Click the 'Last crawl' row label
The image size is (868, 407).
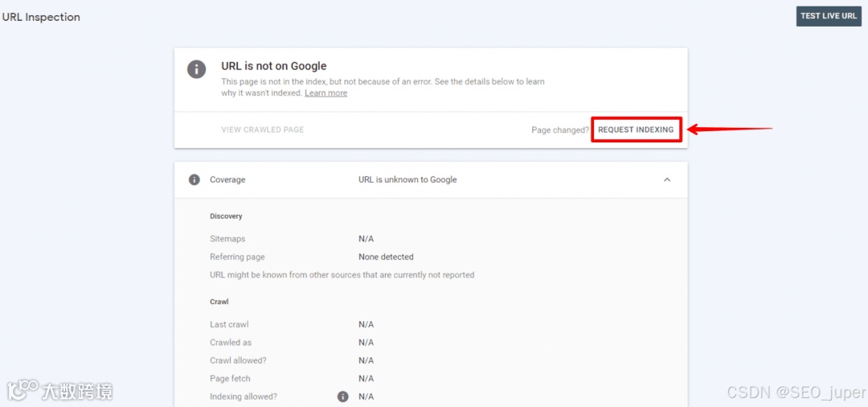point(229,324)
